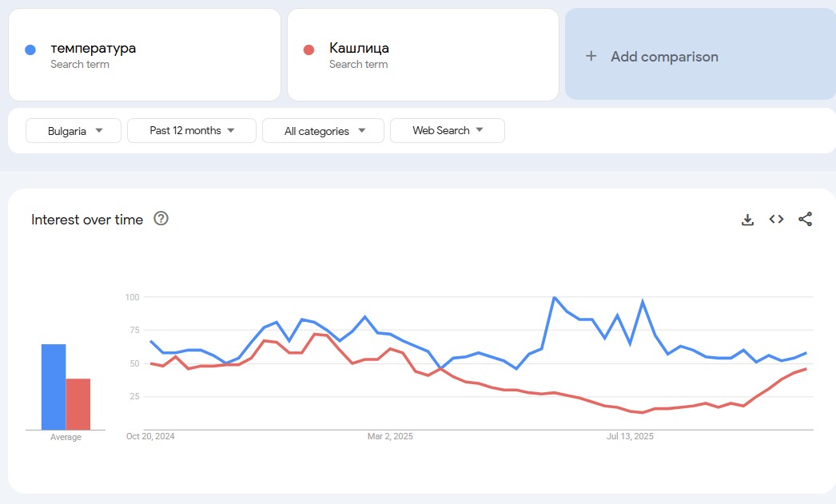Open the help icon beside Interest over time
This screenshot has height=504, width=836.
[161, 219]
